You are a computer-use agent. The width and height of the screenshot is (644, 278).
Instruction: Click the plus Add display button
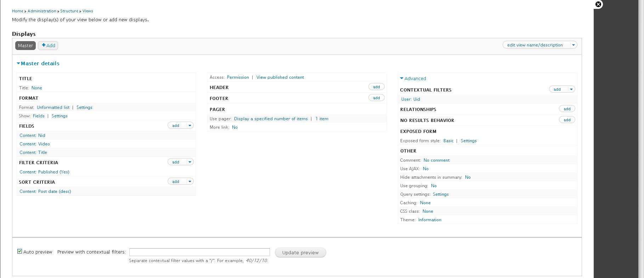[x=48, y=45]
